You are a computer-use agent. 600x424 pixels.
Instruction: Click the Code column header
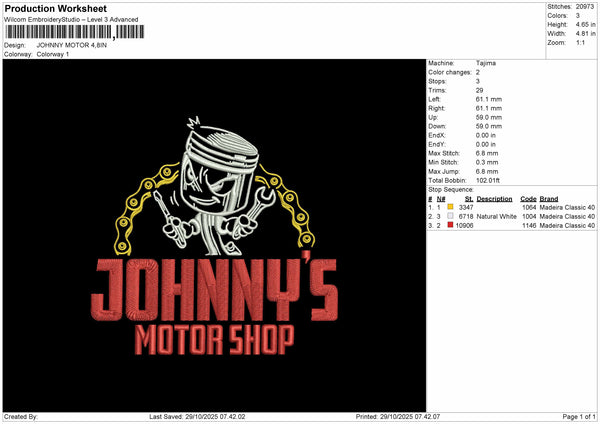click(x=528, y=199)
